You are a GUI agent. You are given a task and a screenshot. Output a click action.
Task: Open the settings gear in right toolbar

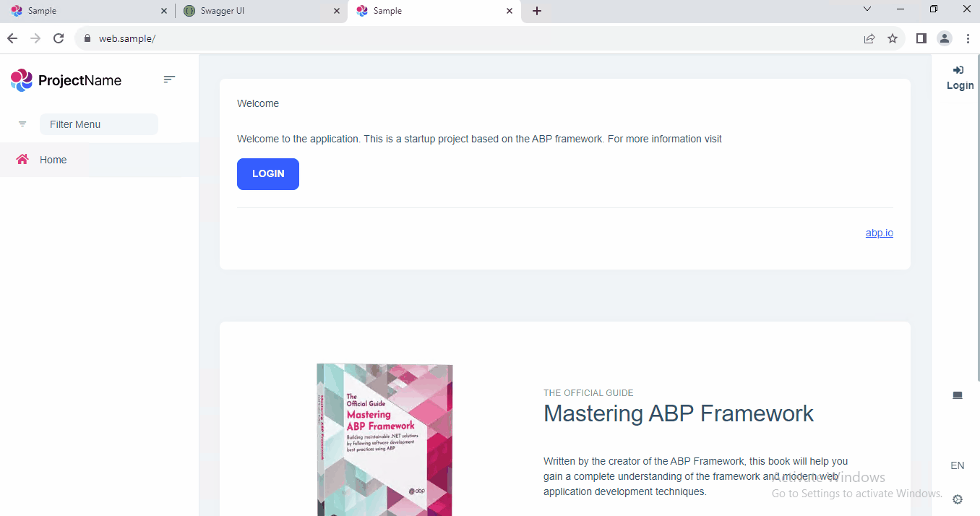958,499
